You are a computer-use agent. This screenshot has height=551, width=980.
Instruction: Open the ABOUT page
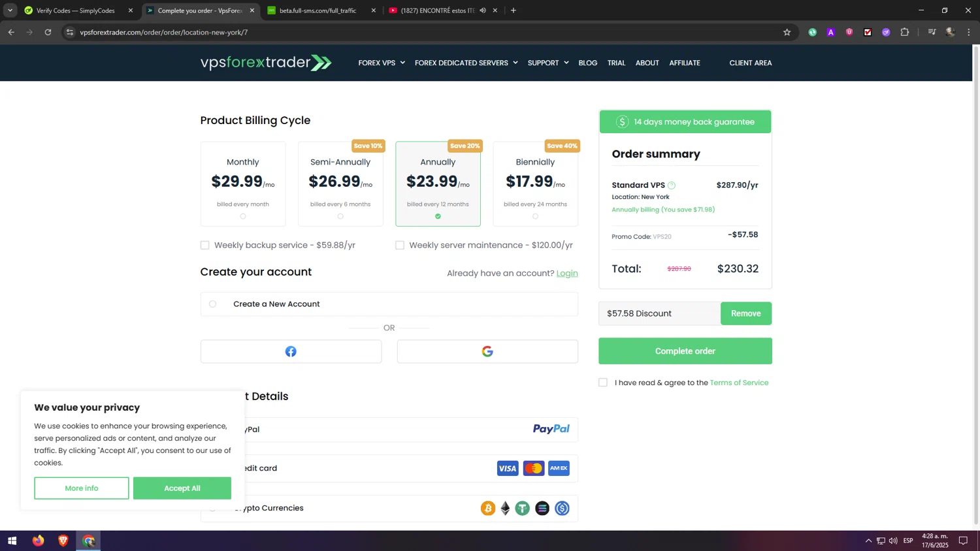pyautogui.click(x=647, y=63)
